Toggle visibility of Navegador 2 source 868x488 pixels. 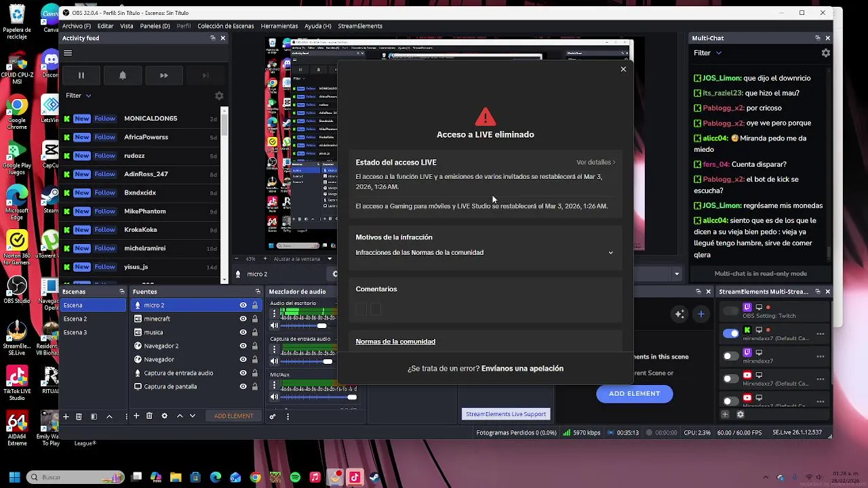click(x=243, y=346)
